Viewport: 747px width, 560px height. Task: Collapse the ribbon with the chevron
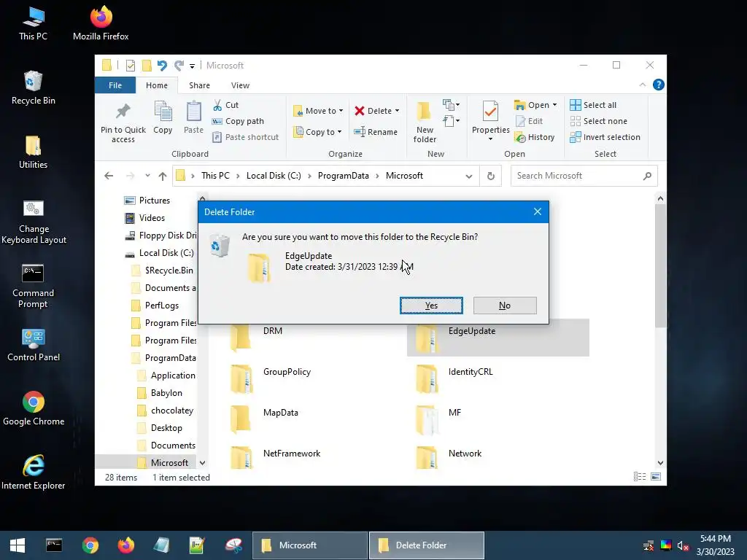pos(642,85)
